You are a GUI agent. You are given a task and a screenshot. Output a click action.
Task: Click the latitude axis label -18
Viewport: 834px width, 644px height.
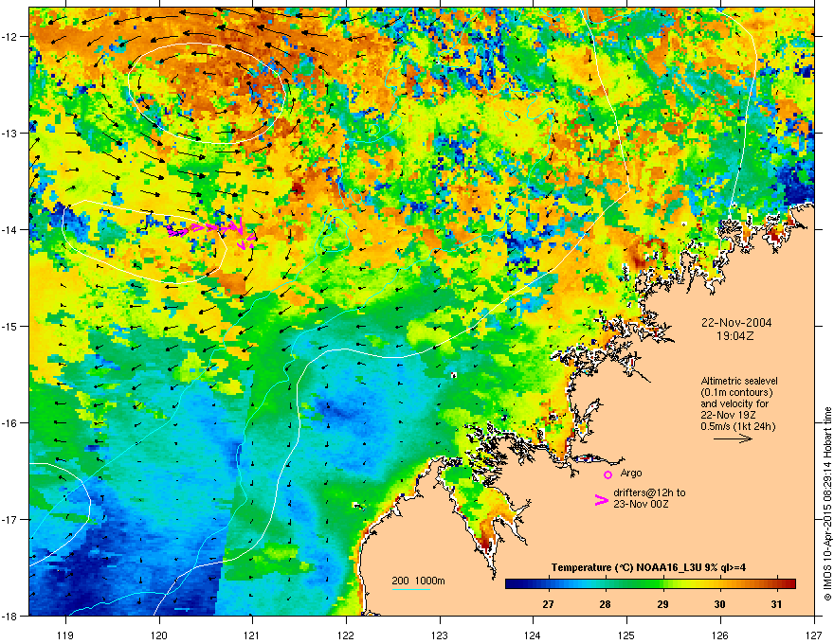click(10, 616)
